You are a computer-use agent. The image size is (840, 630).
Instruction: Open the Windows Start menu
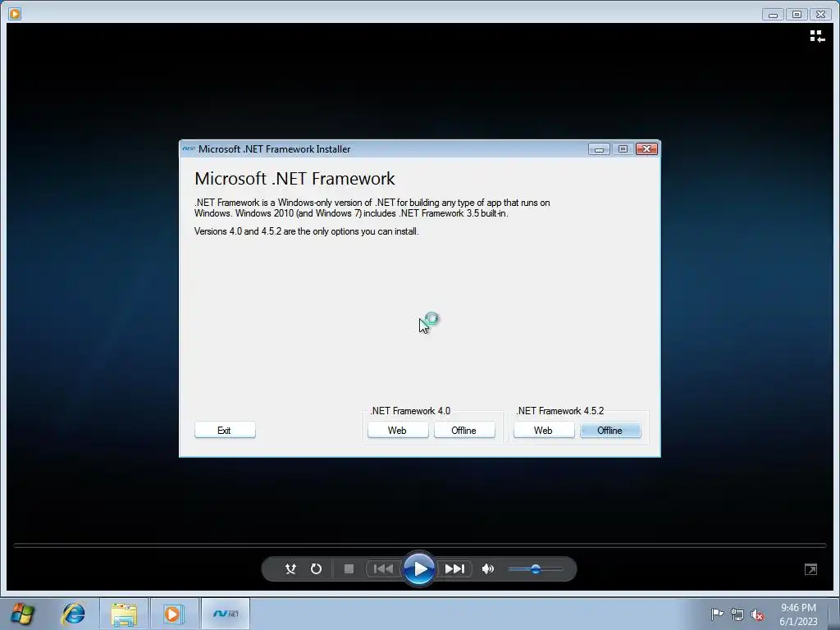(22, 614)
